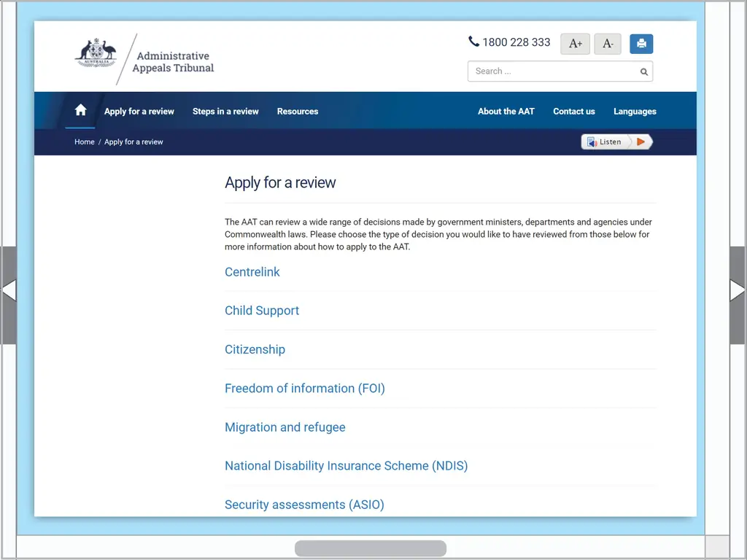
Task: Decrease text size with A- button
Action: click(608, 44)
